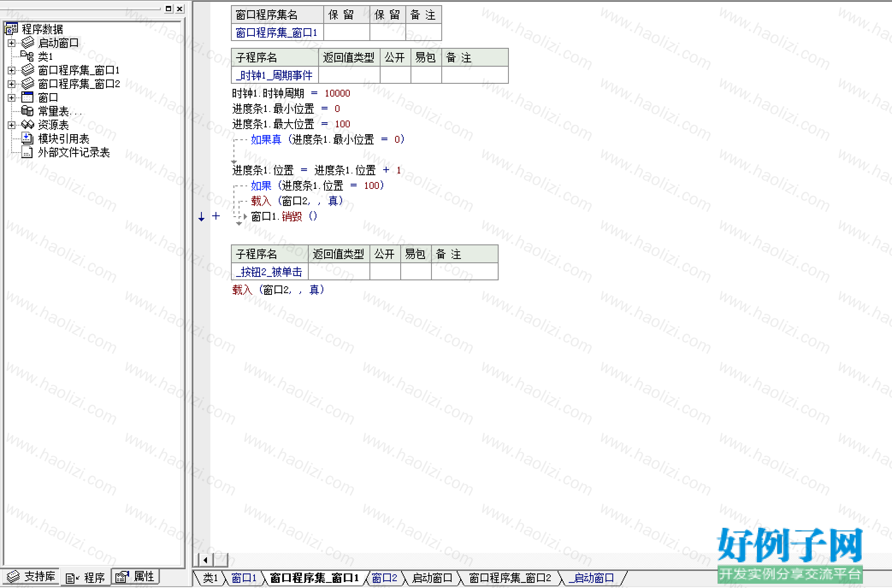This screenshot has height=588, width=892.
Task: Click the 如果 (进度条1.位置 = 100) line
Action: (317, 185)
